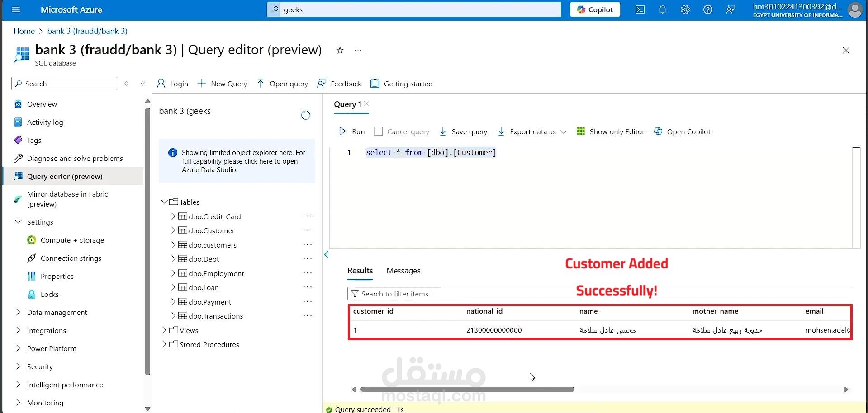Open more options for dbo.Customer table

click(308, 230)
